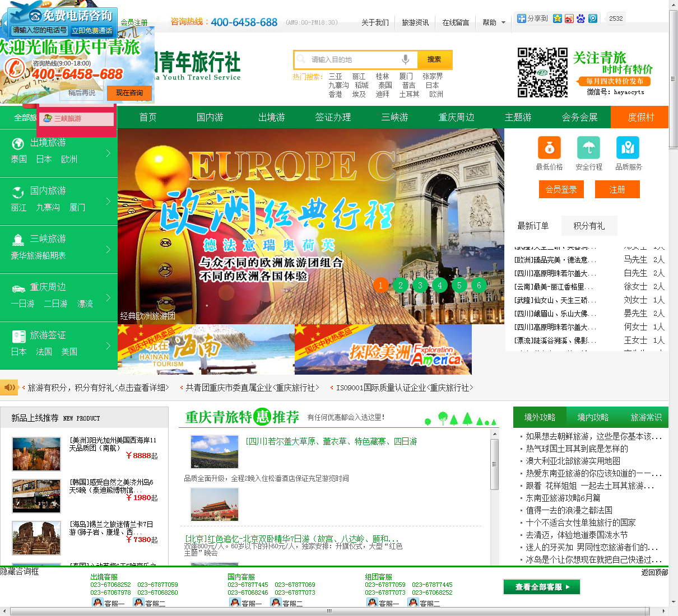Image resolution: width=678 pixels, height=616 pixels.
Task: Go to banner slide 1
Action: pyautogui.click(x=381, y=286)
